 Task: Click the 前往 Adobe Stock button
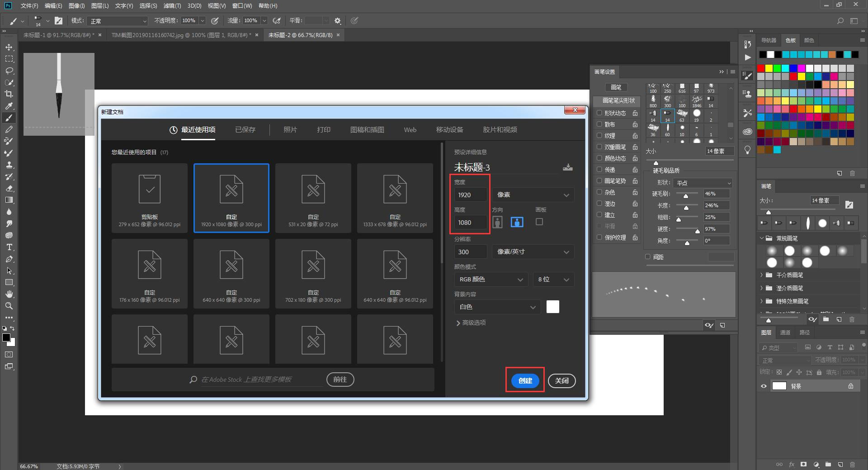tap(340, 380)
